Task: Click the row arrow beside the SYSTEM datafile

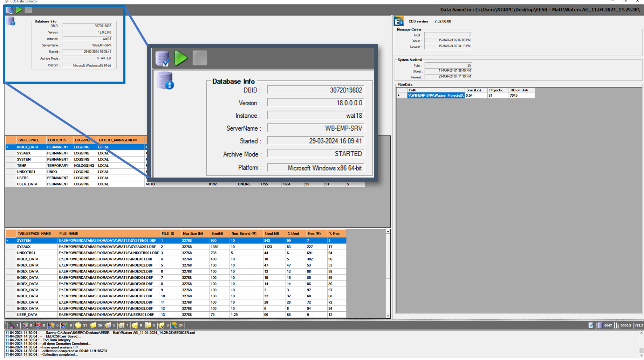Action: click(x=8, y=241)
